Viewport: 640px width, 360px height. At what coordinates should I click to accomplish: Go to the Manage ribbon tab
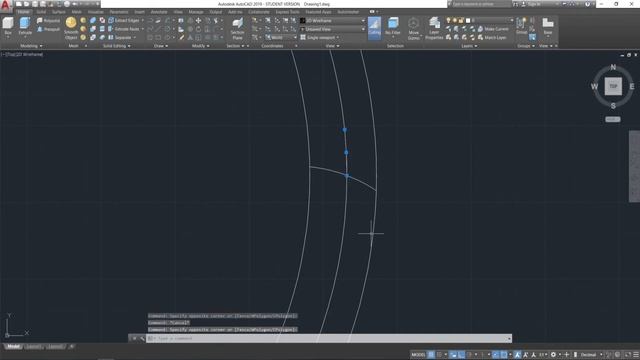point(196,12)
